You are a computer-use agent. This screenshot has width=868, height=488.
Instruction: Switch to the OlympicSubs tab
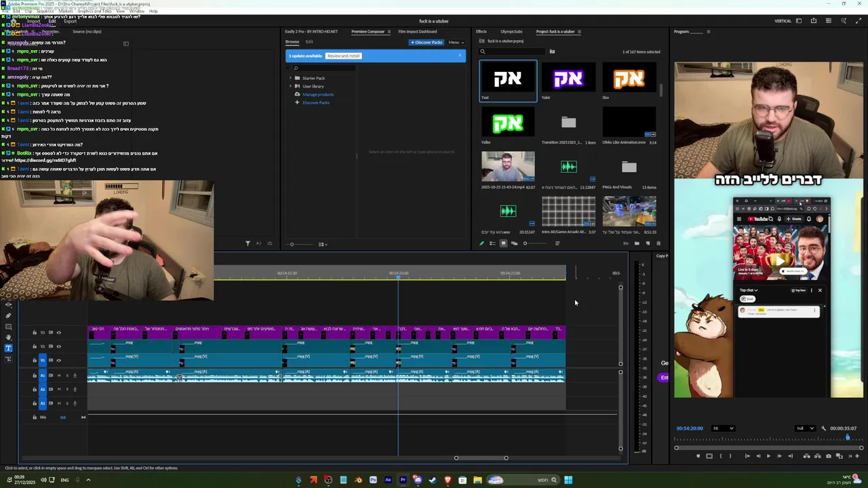coord(511,32)
